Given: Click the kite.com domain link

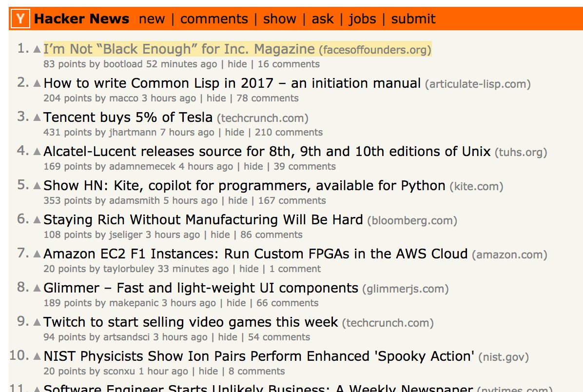Looking at the screenshot, I should 476,187.
